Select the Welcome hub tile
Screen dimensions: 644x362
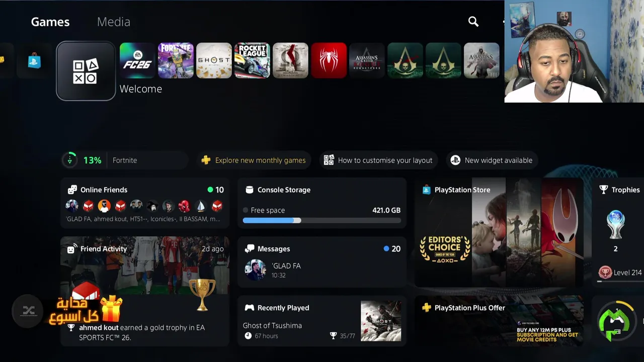click(86, 71)
